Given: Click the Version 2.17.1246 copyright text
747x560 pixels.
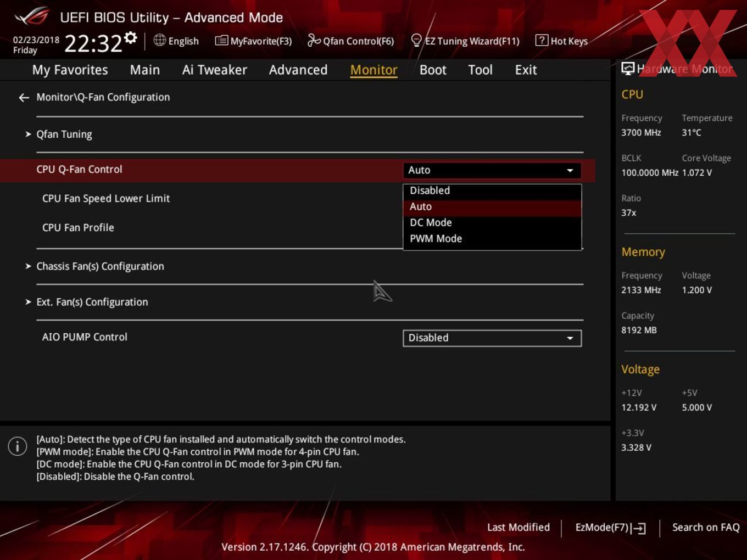Looking at the screenshot, I should [x=373, y=547].
